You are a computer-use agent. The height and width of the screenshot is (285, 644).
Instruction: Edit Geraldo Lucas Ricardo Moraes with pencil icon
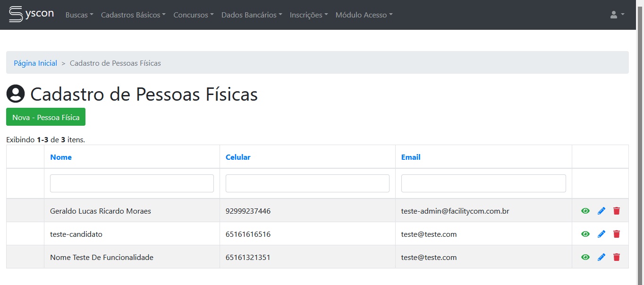tap(601, 211)
